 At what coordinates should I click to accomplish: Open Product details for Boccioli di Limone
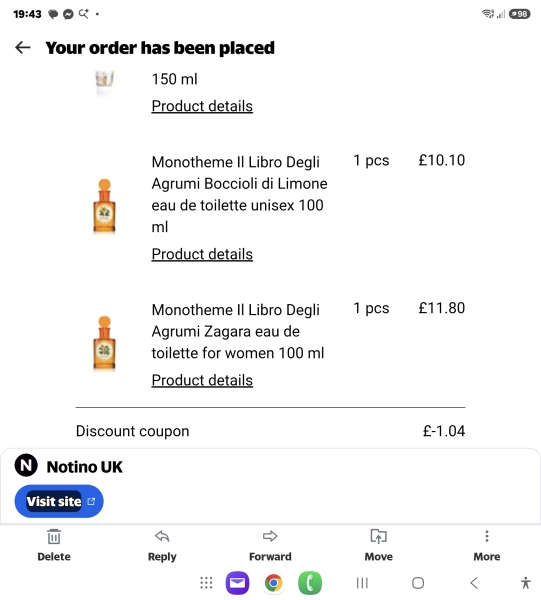(202, 254)
